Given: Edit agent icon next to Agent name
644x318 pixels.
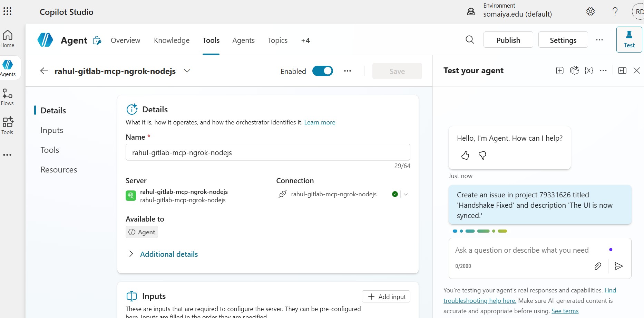Looking at the screenshot, I should (97, 40).
